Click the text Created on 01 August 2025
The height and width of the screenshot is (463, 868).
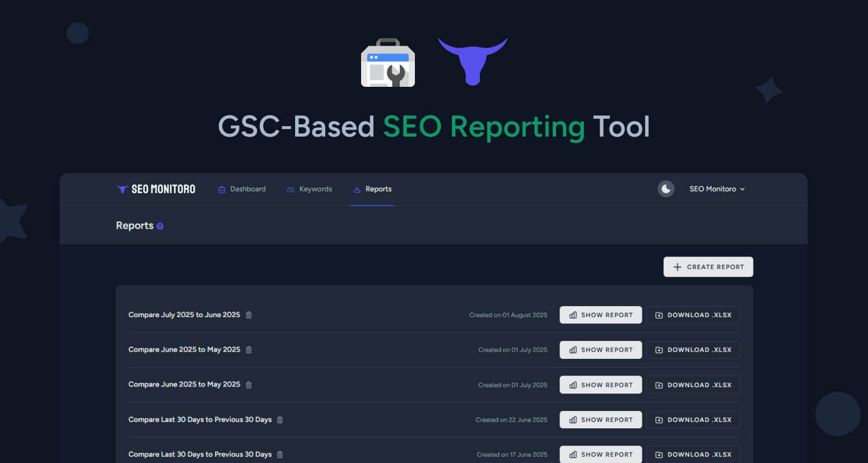[x=508, y=315]
